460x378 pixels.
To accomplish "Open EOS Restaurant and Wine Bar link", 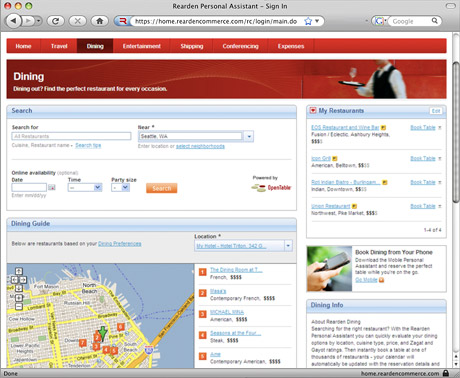I will point(345,127).
